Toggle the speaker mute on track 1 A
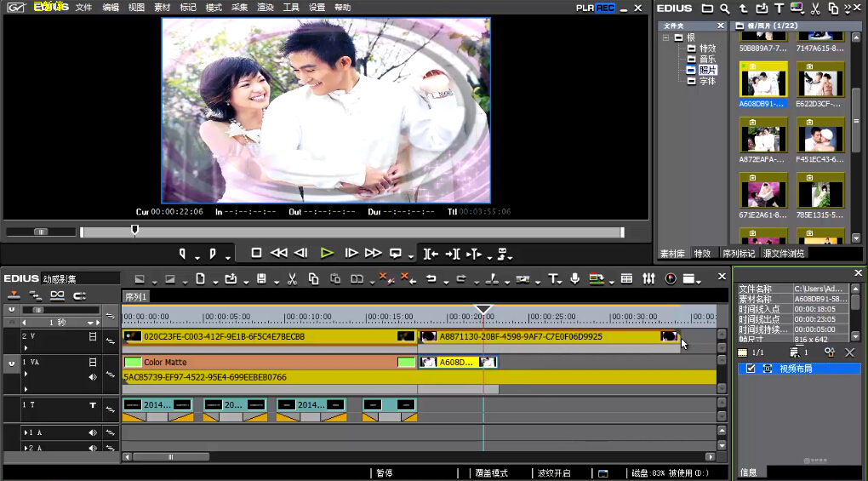The image size is (868, 481). [x=93, y=432]
